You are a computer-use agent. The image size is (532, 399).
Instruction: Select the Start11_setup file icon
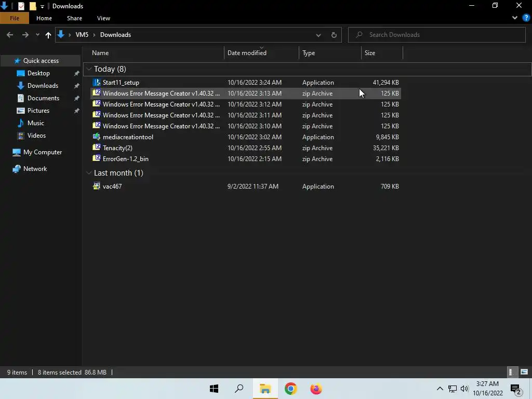96,82
